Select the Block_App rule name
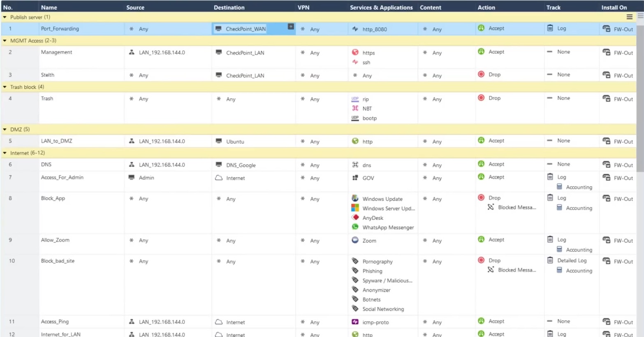 pos(53,198)
